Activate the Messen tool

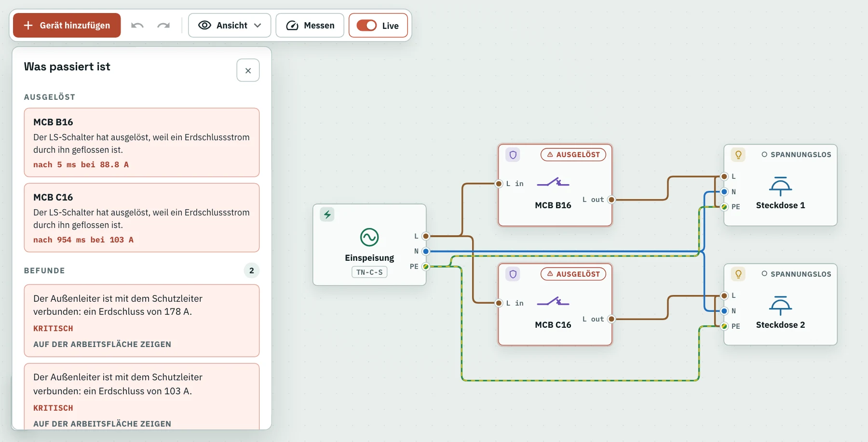[x=310, y=25]
